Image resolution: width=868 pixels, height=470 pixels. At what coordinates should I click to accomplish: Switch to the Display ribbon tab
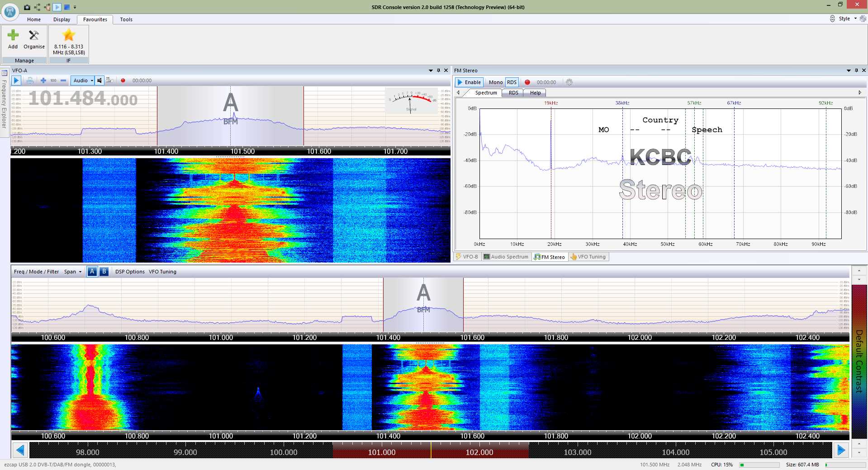pos(62,19)
